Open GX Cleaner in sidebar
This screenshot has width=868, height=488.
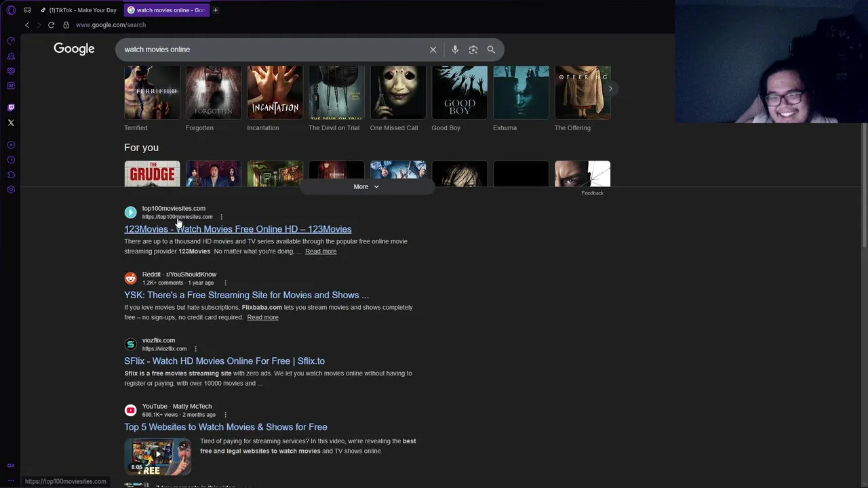pyautogui.click(x=11, y=56)
